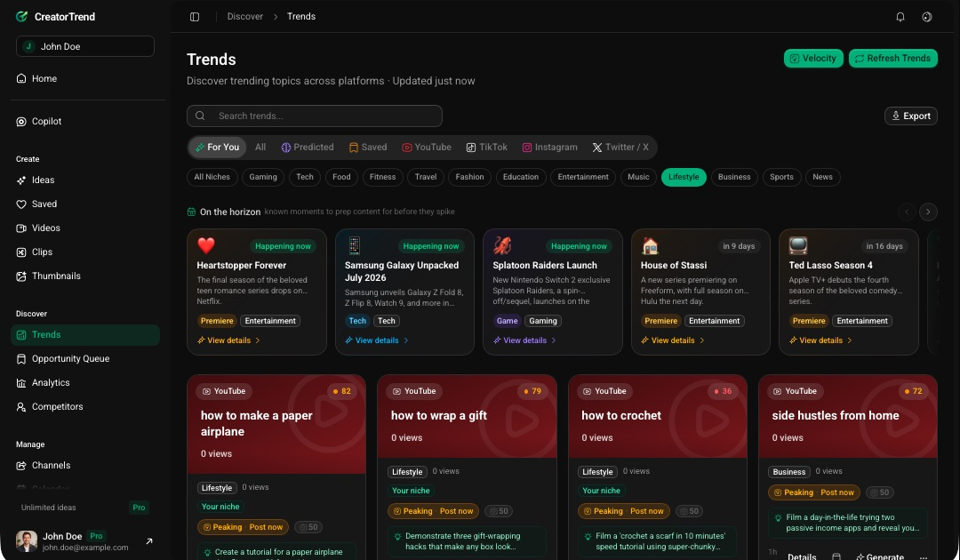
Task: Click score 82 on paper airplane card
Action: click(x=341, y=391)
